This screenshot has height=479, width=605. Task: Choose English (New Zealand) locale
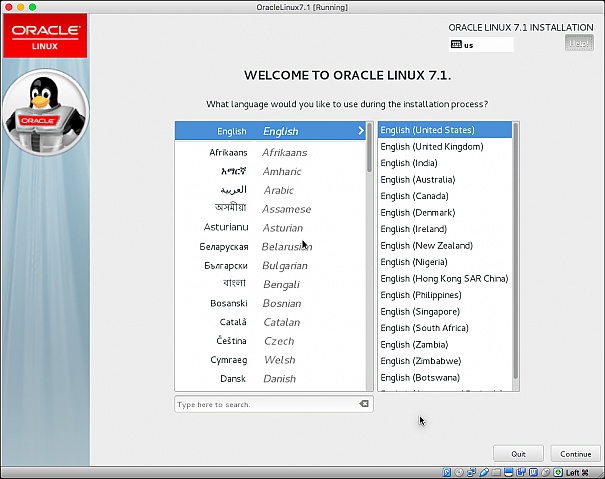click(x=445, y=245)
